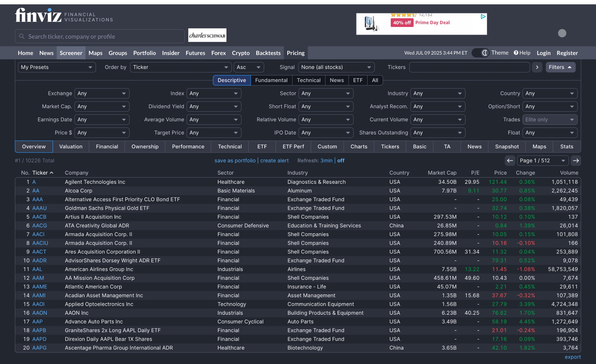This screenshot has width=596, height=364.
Task: Click the finviz logo
Action: pyautogui.click(x=38, y=15)
